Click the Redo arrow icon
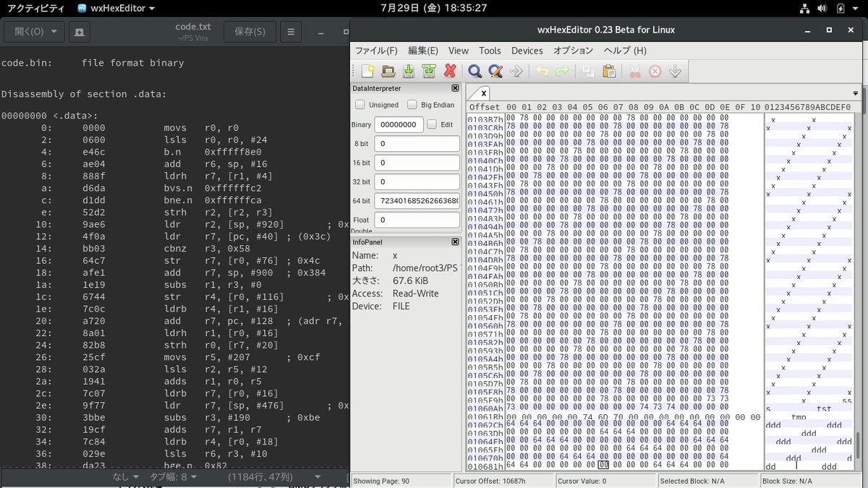This screenshot has height=488, width=868. click(562, 71)
